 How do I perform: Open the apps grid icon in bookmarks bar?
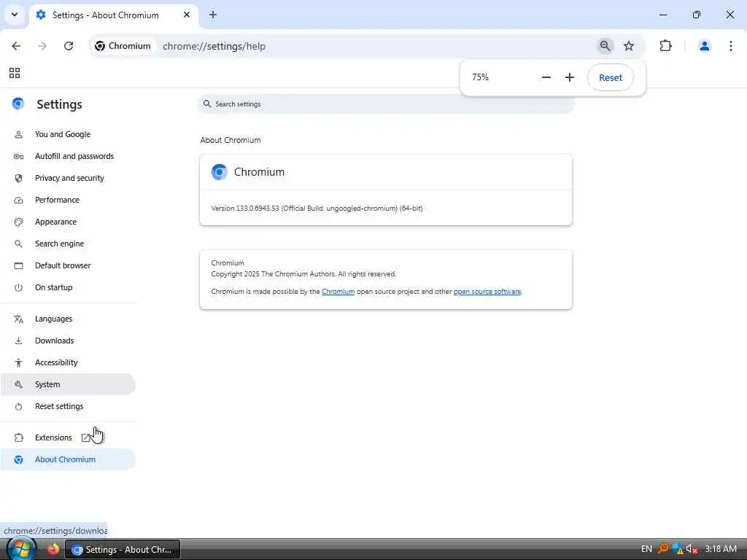point(15,73)
